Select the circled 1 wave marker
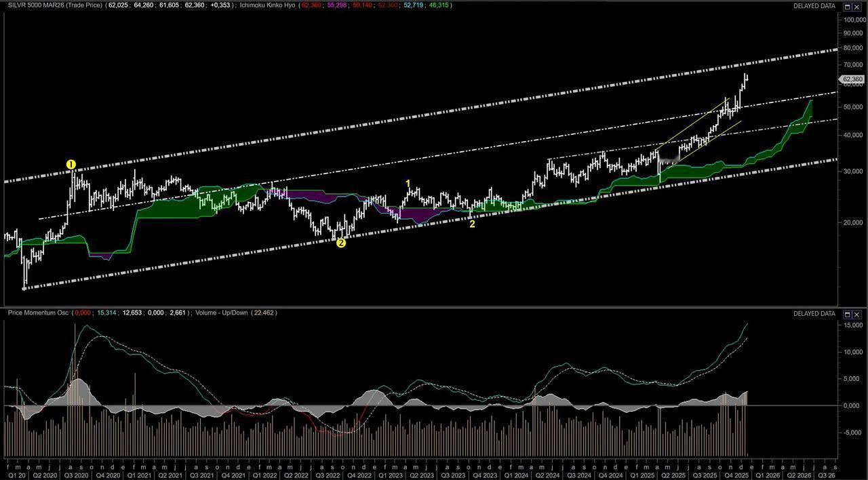 tap(71, 164)
